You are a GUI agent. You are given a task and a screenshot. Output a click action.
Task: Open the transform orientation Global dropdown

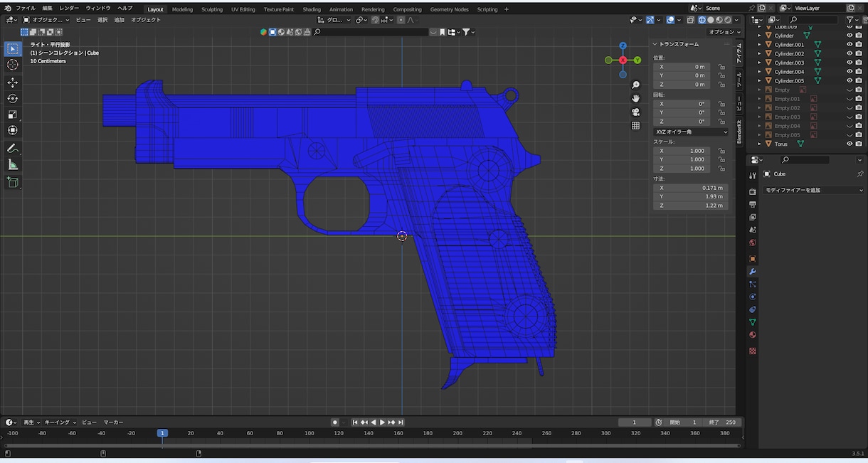pyautogui.click(x=334, y=20)
